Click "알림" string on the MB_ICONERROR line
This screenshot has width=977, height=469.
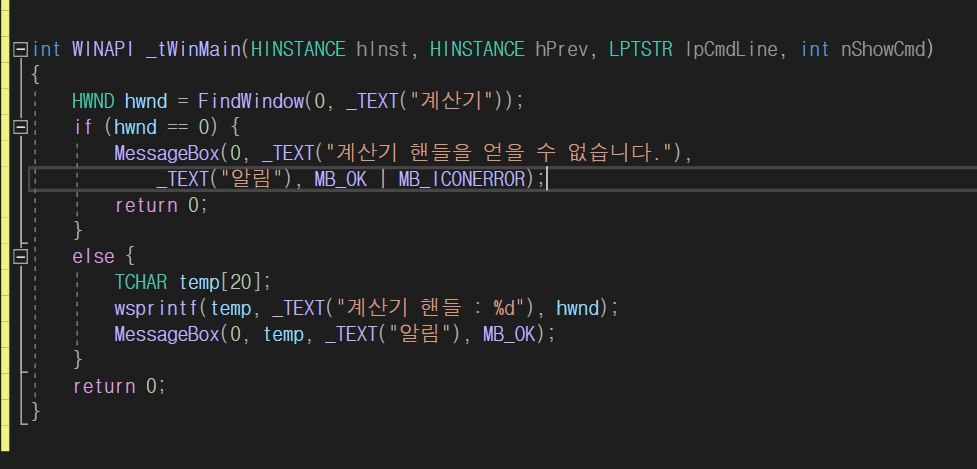coord(251,179)
